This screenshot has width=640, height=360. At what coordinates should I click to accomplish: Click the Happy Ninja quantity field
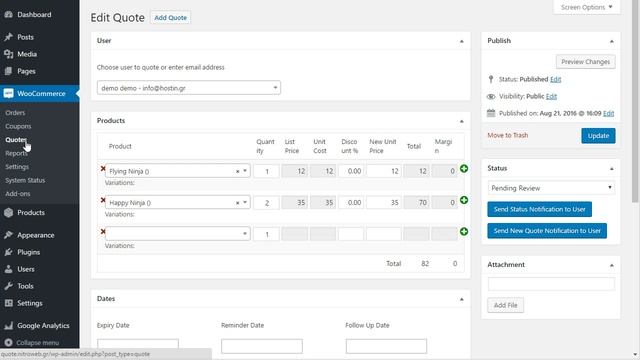pyautogui.click(x=267, y=203)
